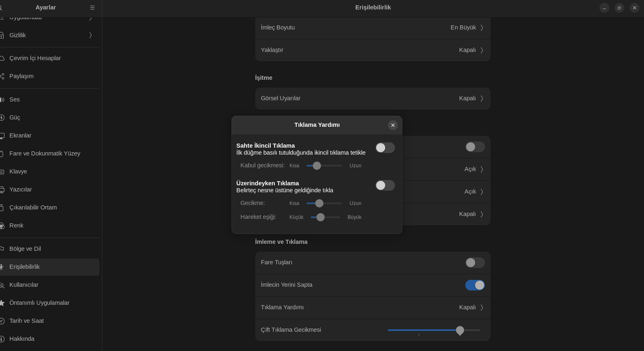The height and width of the screenshot is (351, 644).
Task: Click the Ses speaker icon in sidebar
Action: (2, 100)
